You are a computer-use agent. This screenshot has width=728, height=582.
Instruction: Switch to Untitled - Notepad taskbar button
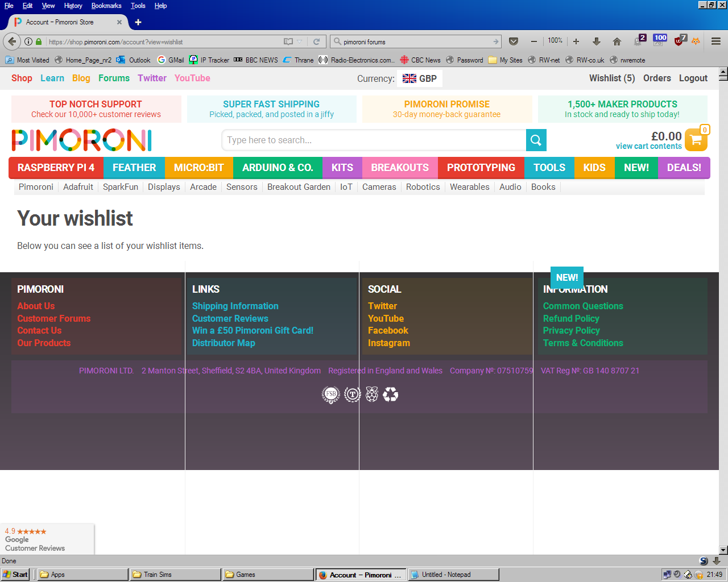[454, 575]
